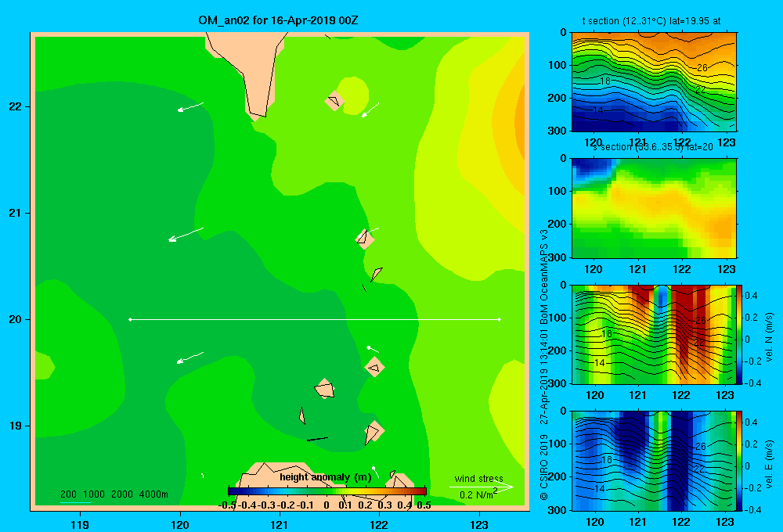
Task: Click the 'vel. E (m/s)' axis label
Action: (770, 464)
